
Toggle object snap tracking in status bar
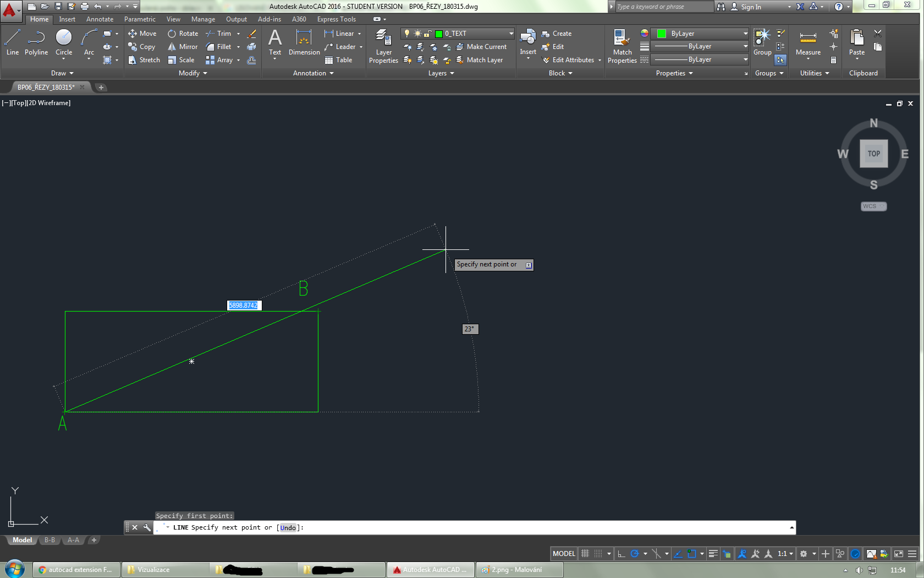pyautogui.click(x=678, y=554)
